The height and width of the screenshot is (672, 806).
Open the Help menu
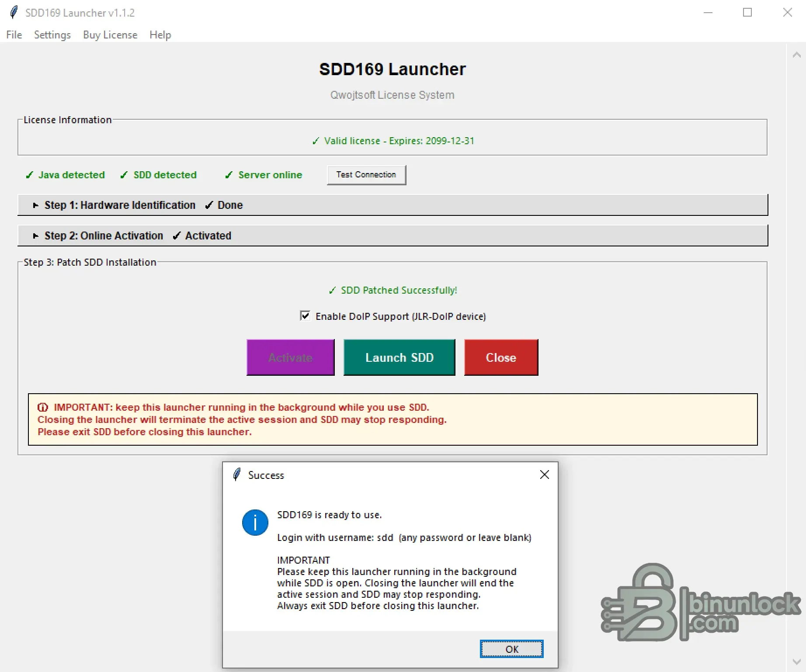tap(160, 35)
